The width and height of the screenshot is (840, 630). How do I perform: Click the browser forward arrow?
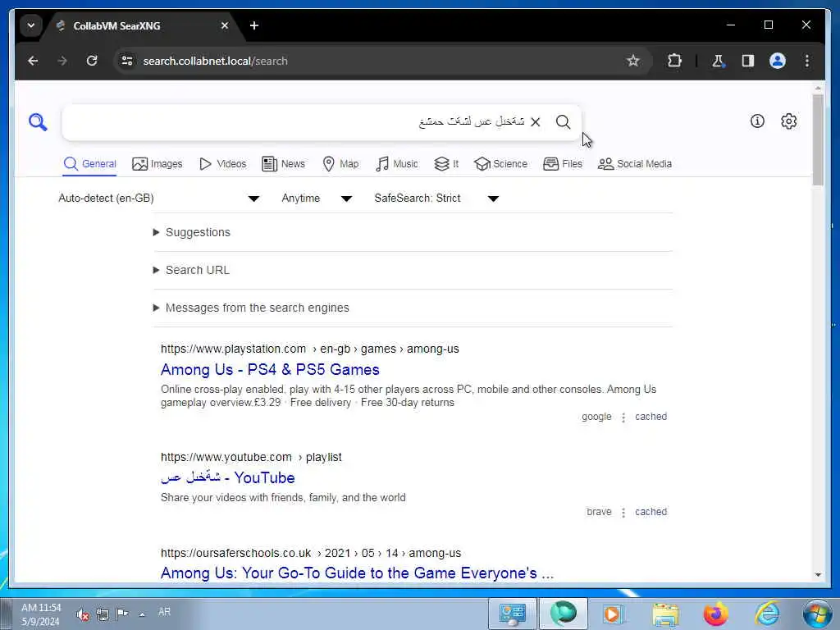point(62,61)
